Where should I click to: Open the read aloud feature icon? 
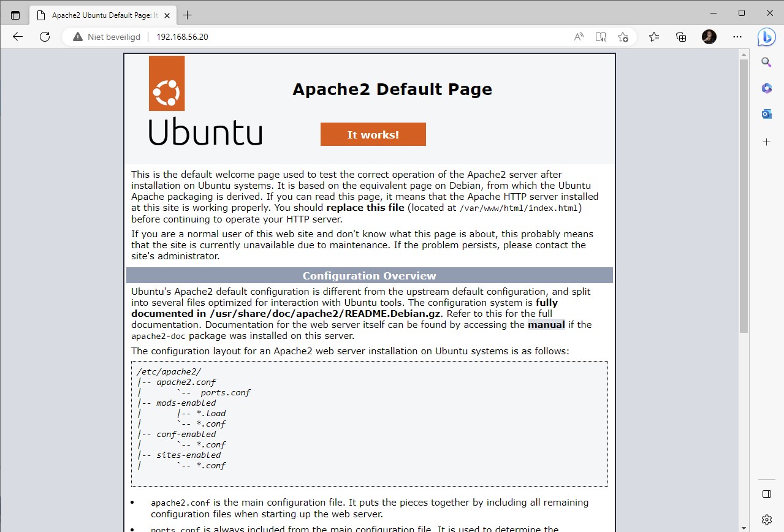(x=579, y=37)
